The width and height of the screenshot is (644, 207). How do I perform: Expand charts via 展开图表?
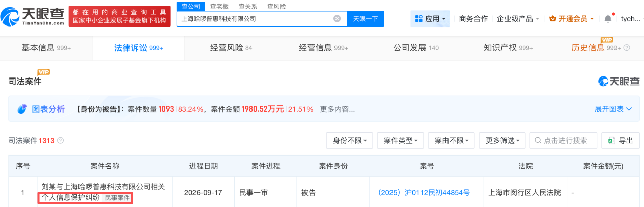(x=613, y=109)
